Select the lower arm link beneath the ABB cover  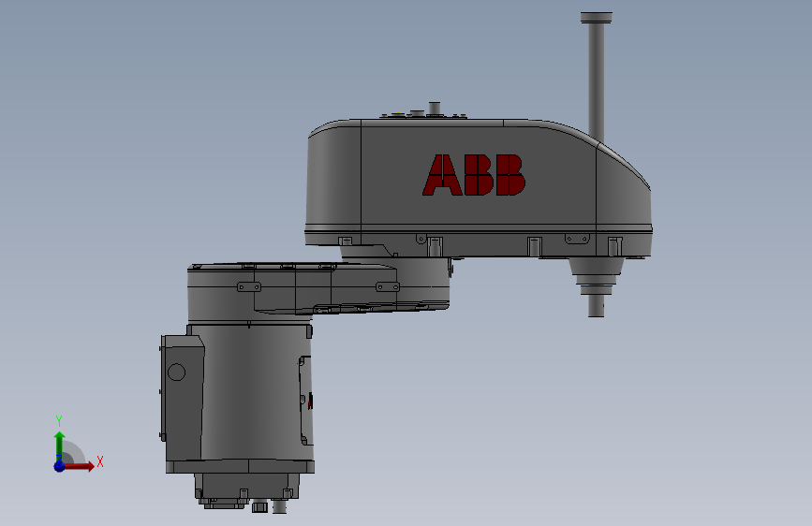click(317, 288)
